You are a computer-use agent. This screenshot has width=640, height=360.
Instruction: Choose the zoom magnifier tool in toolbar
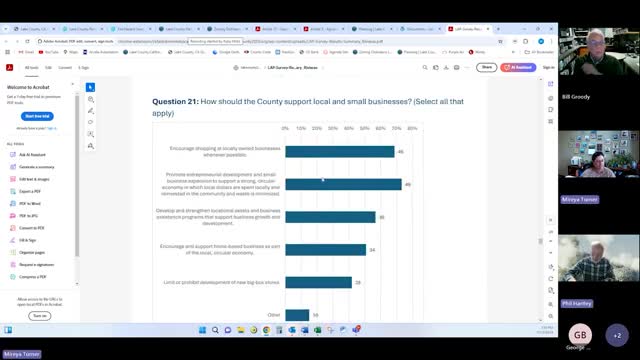(x=91, y=99)
